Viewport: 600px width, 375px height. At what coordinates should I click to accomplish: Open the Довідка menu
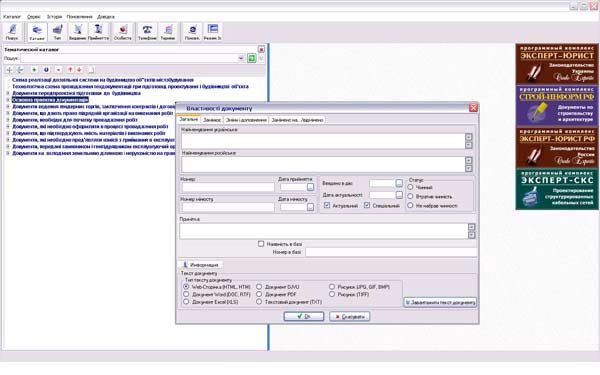click(x=106, y=17)
